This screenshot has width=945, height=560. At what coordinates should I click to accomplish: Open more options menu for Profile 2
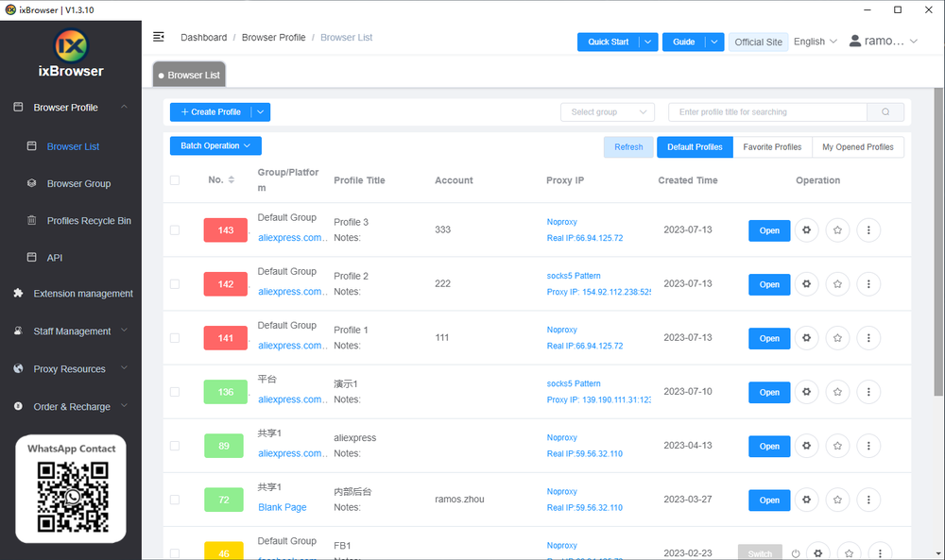868,284
